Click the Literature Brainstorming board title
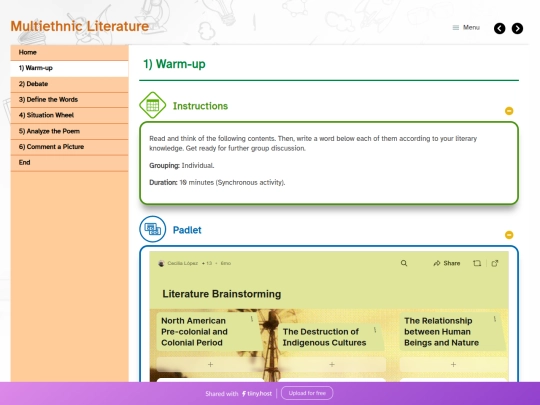This screenshot has width=540, height=405. click(x=221, y=294)
